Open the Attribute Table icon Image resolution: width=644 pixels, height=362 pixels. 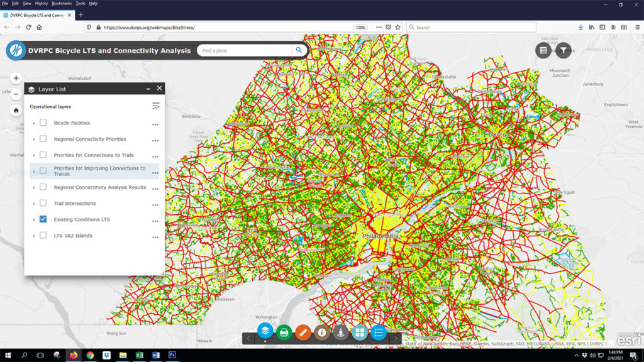pyautogui.click(x=543, y=50)
